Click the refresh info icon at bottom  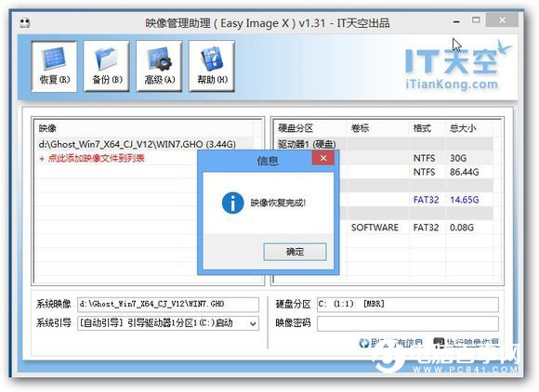pyautogui.click(x=364, y=343)
